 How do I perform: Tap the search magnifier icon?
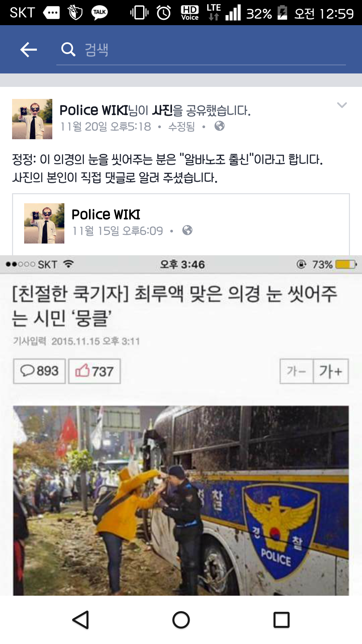68,49
